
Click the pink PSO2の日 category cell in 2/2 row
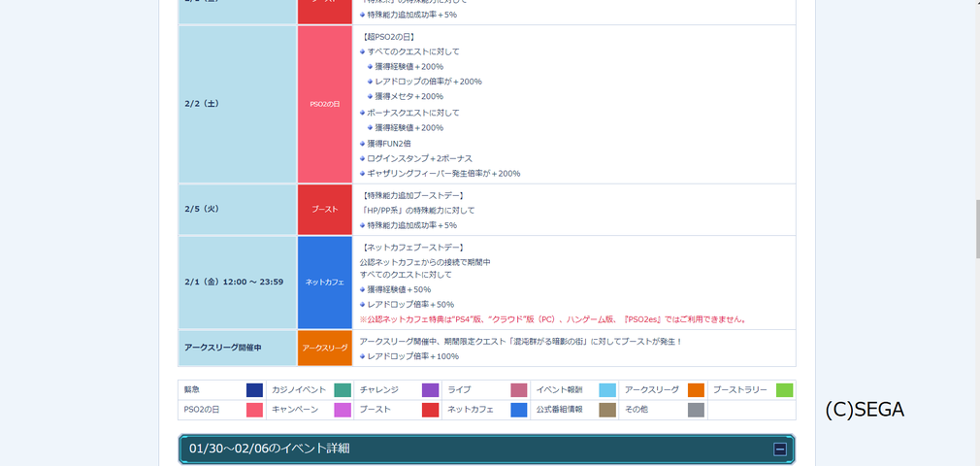[325, 105]
